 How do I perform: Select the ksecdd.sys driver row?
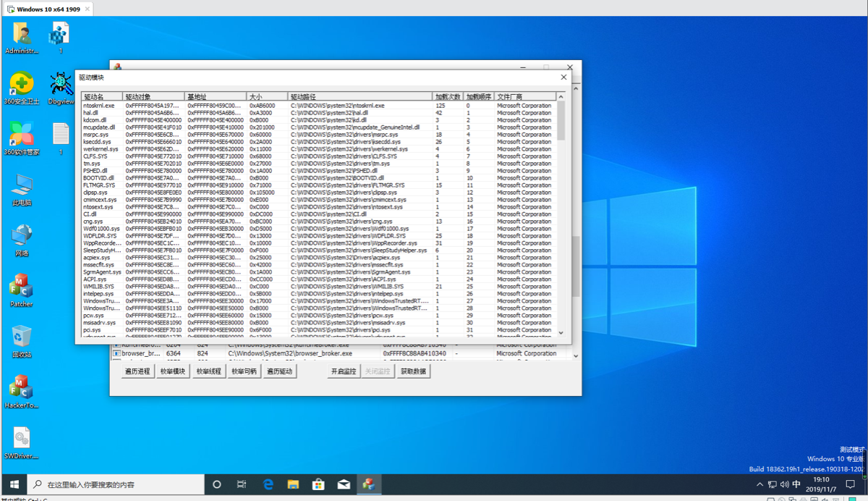point(318,142)
